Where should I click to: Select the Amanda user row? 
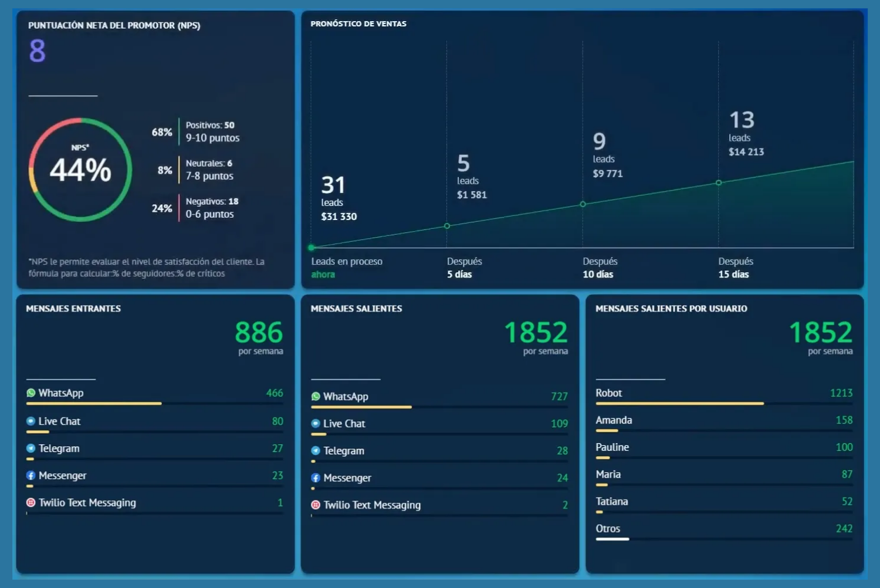(725, 423)
